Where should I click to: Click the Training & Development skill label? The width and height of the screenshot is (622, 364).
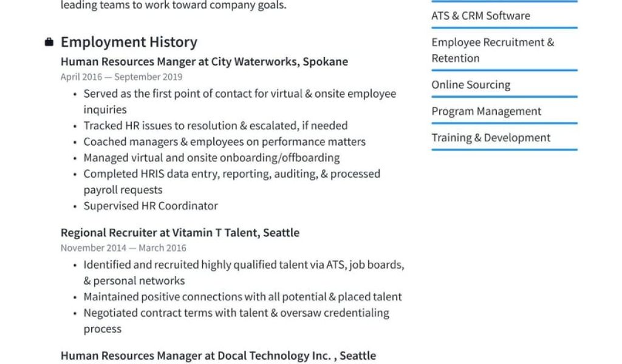(x=491, y=138)
